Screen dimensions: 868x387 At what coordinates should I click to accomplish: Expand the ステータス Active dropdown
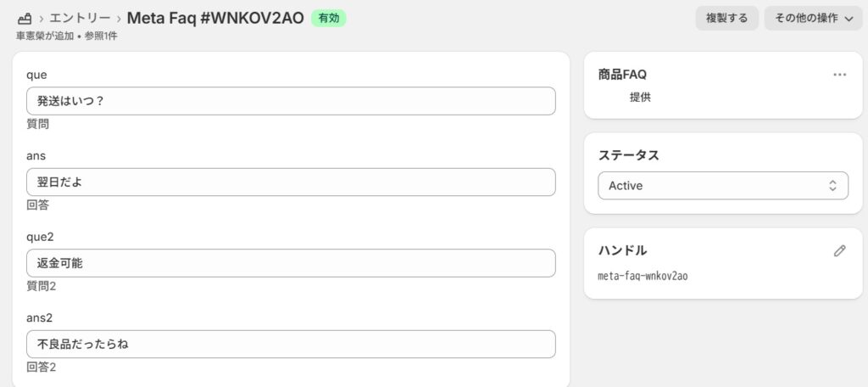pos(723,186)
